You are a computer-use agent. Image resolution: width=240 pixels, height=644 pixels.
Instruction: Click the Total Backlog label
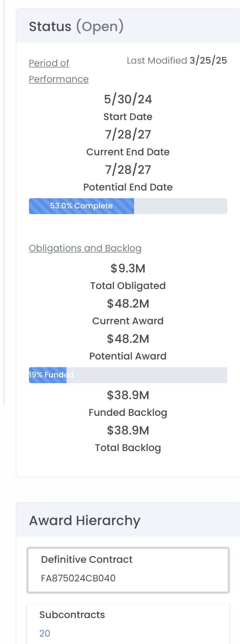click(x=128, y=448)
